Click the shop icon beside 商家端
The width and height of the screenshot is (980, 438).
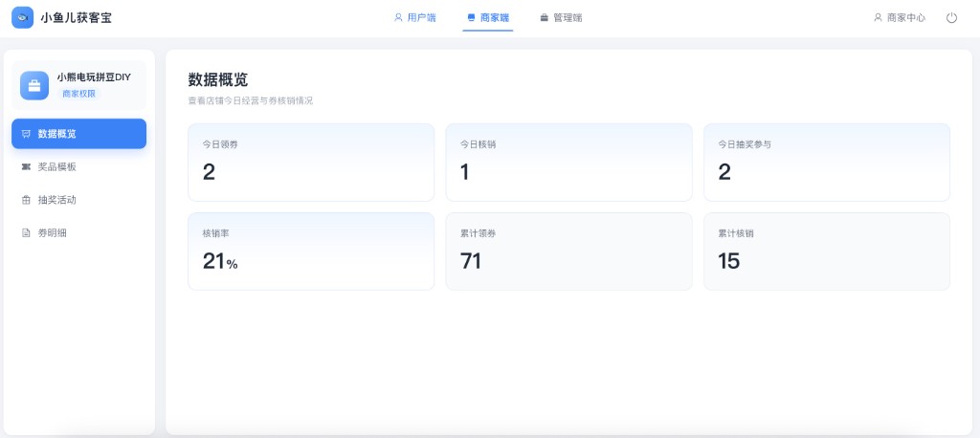coord(471,18)
